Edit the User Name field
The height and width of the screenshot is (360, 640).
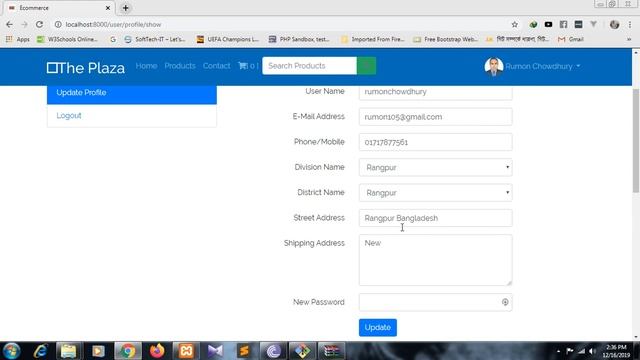(x=436, y=92)
